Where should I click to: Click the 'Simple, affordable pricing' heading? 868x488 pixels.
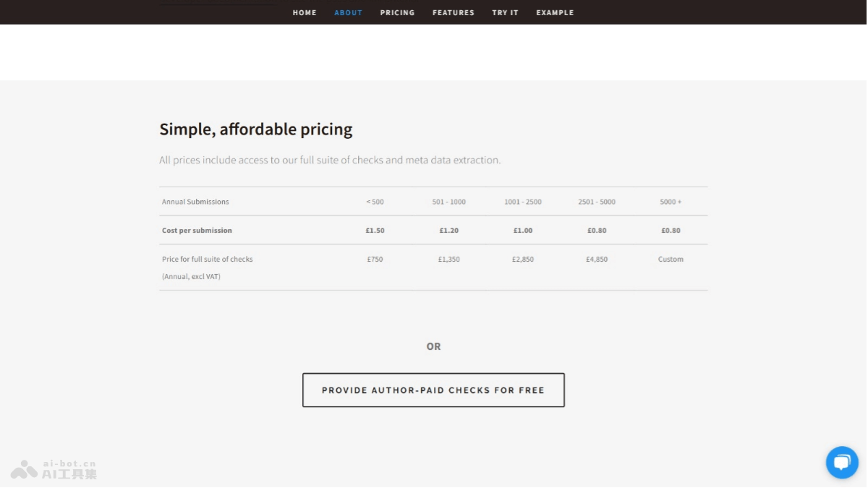255,129
